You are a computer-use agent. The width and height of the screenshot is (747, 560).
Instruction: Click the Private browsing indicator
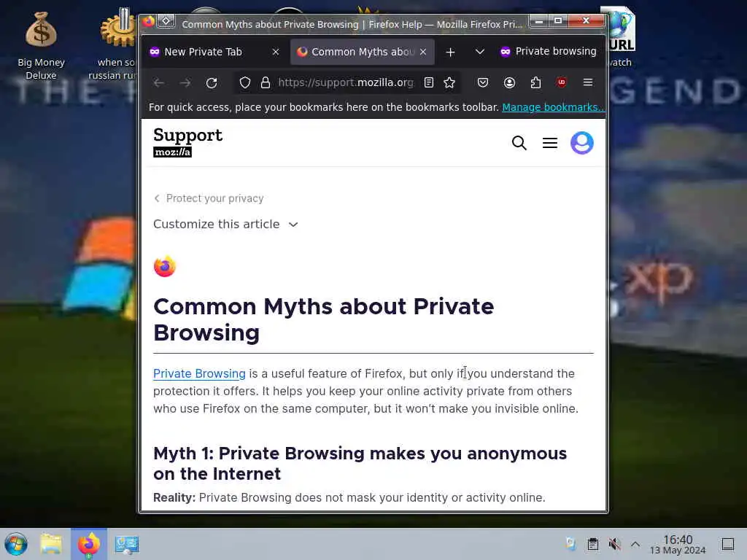point(549,52)
